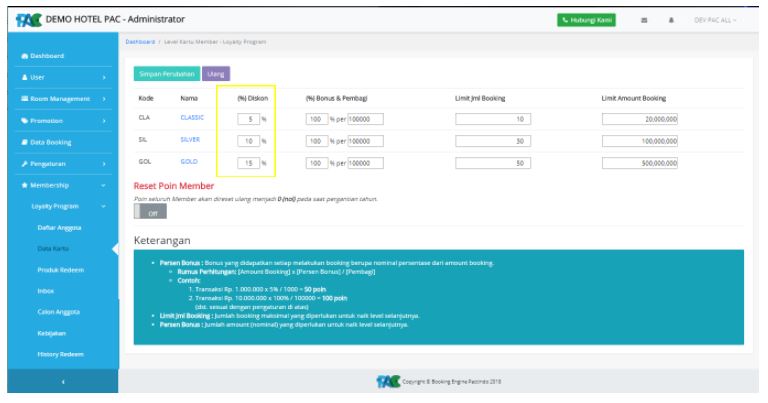Click the GOL code cell
This screenshot has width=768, height=403.
tap(144, 162)
